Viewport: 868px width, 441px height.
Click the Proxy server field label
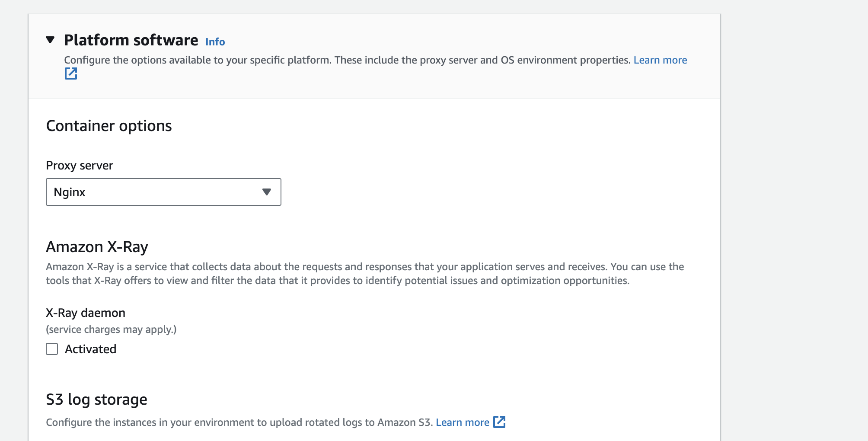[80, 166]
